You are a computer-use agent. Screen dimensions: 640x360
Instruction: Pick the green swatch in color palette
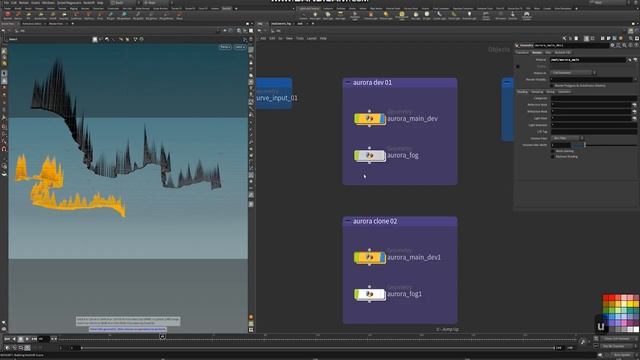coord(606,311)
